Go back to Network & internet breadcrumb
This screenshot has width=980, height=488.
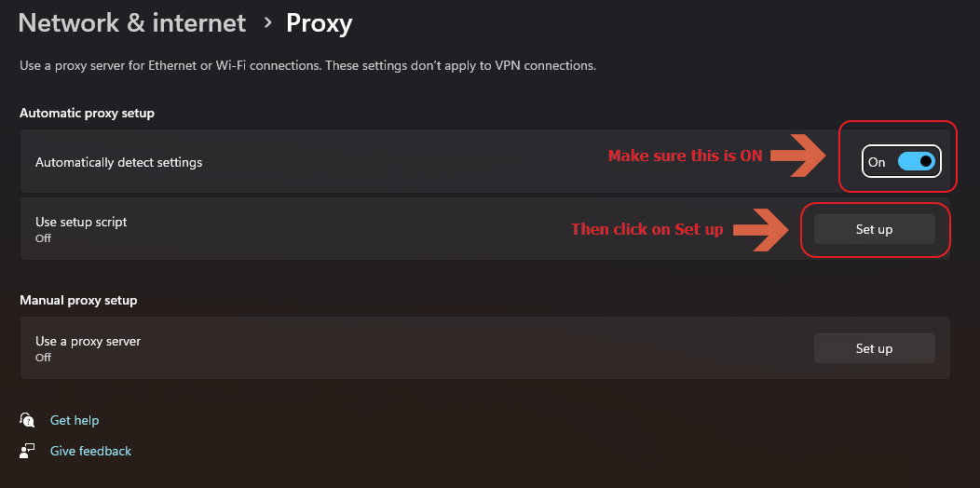132,22
